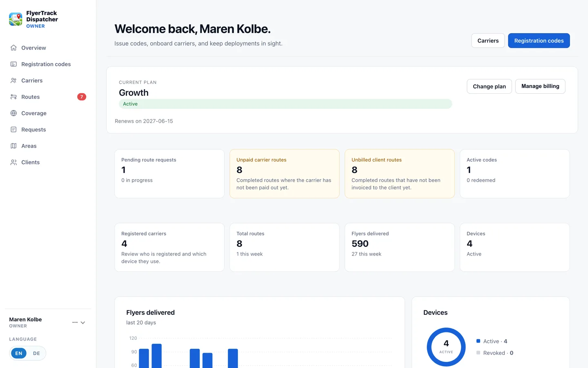Click the Overview house icon

point(13,48)
